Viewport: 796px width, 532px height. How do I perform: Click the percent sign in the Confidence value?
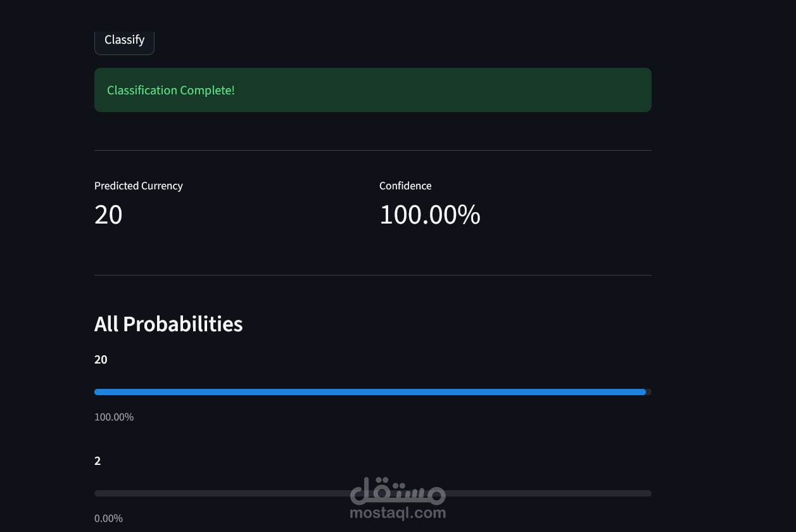point(469,215)
